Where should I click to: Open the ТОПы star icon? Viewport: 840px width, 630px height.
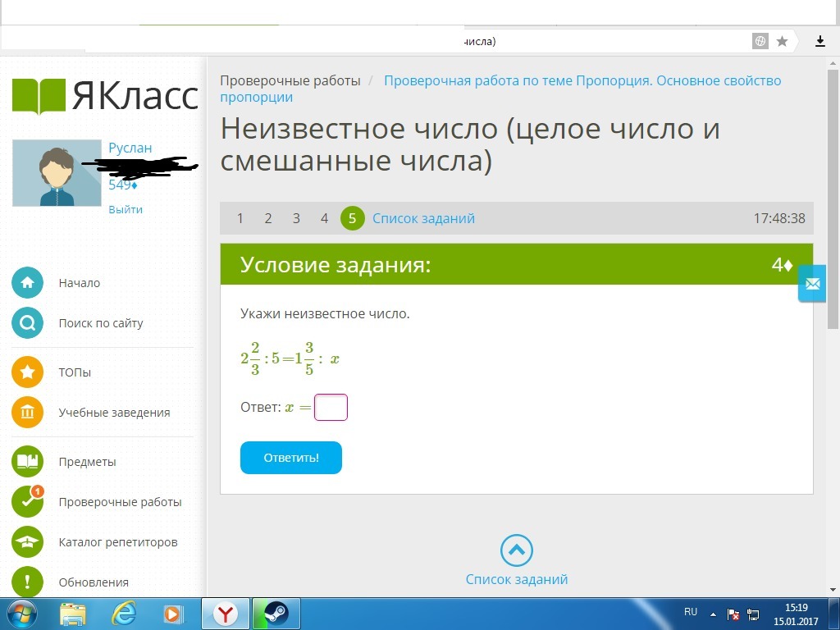tap(27, 372)
